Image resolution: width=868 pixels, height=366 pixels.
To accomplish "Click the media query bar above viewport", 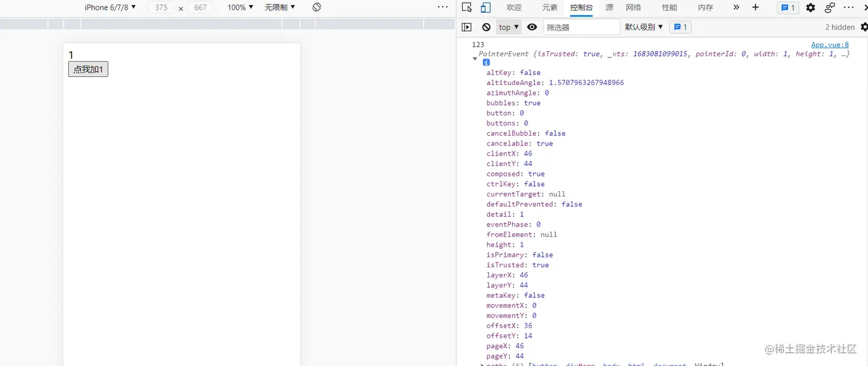I will [227, 24].
